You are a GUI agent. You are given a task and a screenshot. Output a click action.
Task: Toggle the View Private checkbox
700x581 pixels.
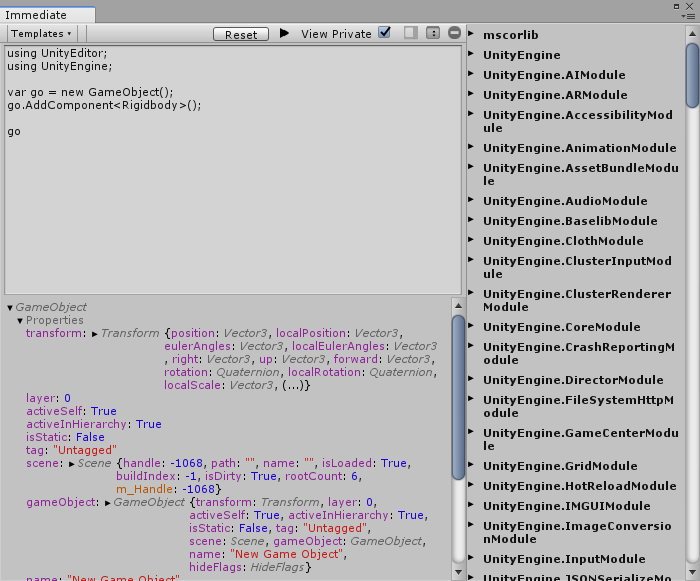pyautogui.click(x=384, y=33)
